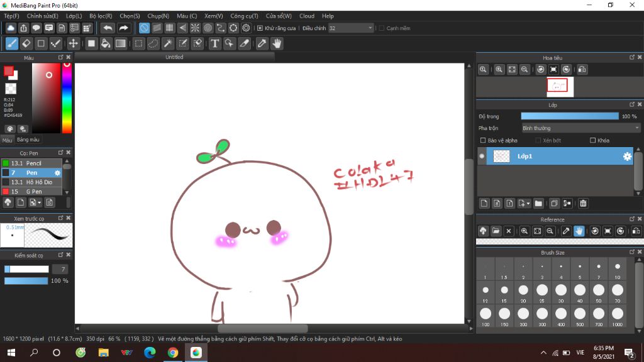Open the Chọn(S) menu
The image size is (644, 362).
click(x=130, y=16)
